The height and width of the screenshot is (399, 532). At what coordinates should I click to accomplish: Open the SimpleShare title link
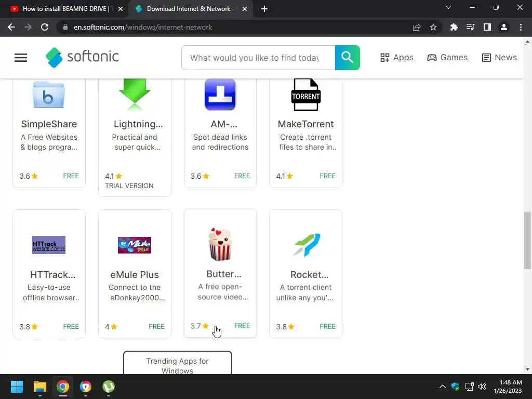click(x=49, y=124)
